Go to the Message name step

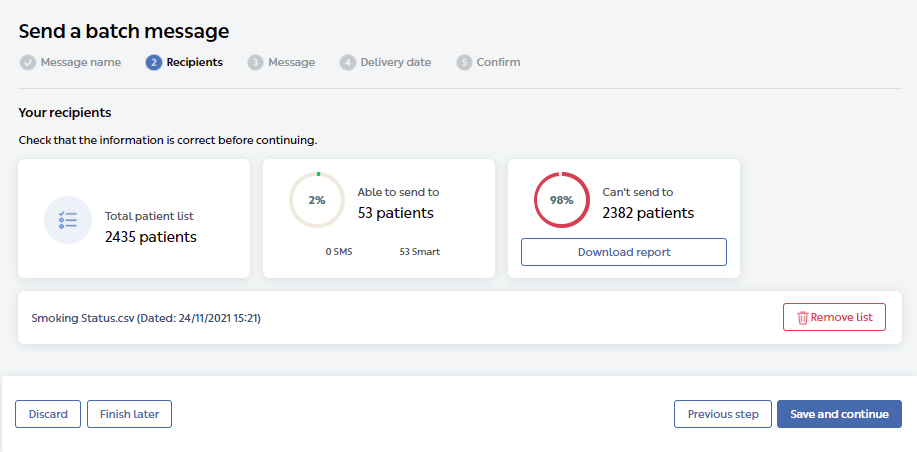(80, 62)
